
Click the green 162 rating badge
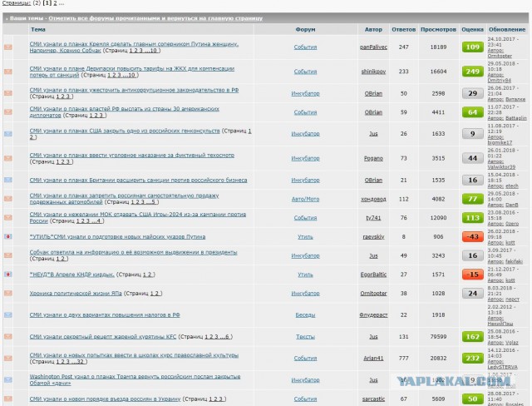473,336
